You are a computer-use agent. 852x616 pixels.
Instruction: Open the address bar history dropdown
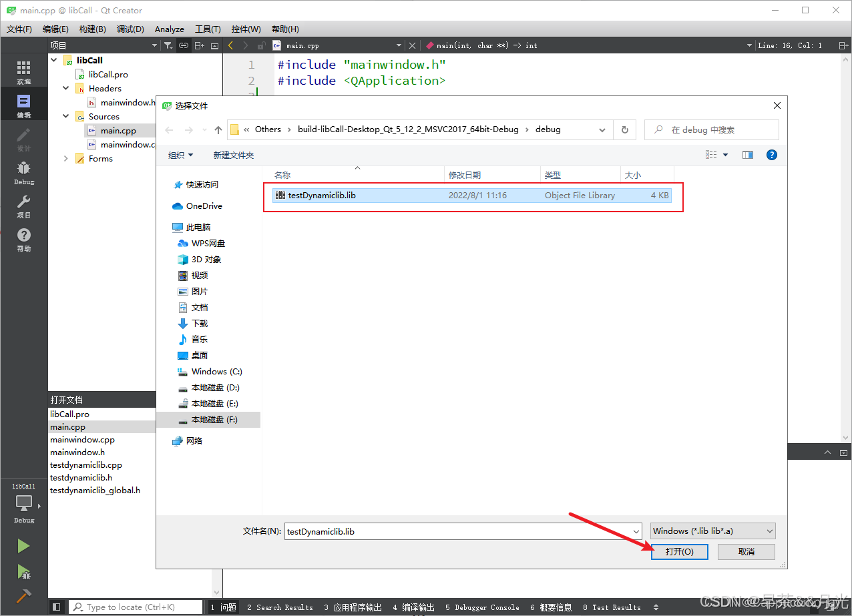pos(602,129)
